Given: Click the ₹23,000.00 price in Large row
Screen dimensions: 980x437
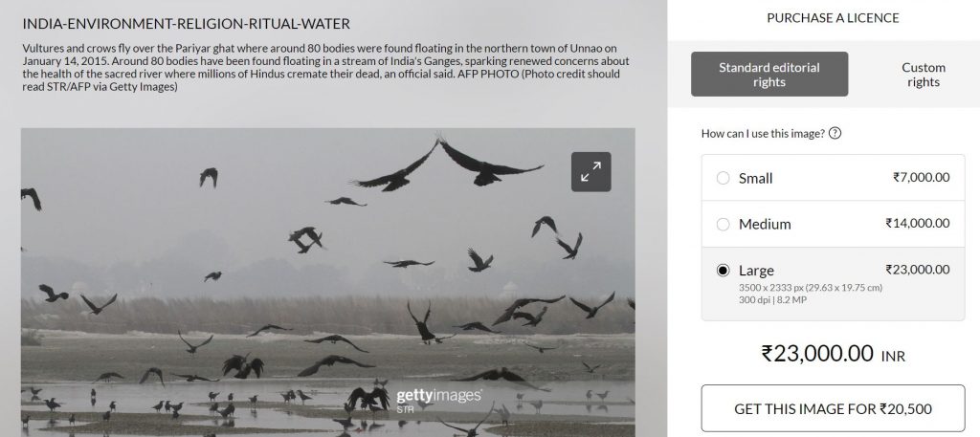Looking at the screenshot, I should [917, 270].
